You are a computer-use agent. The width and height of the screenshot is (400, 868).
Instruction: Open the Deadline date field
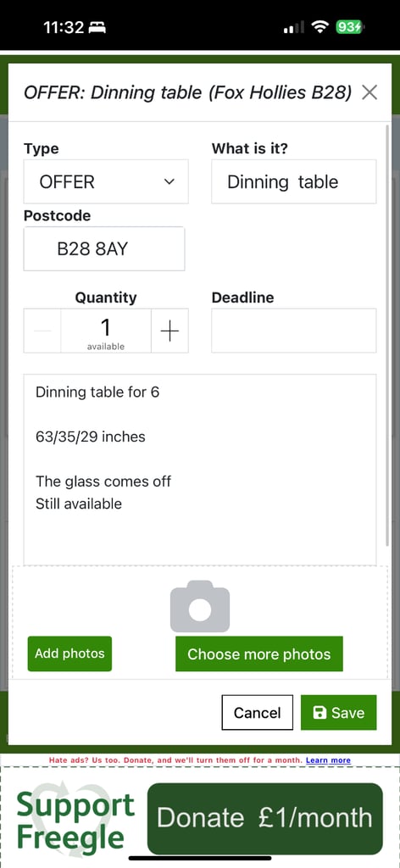pyautogui.click(x=294, y=331)
